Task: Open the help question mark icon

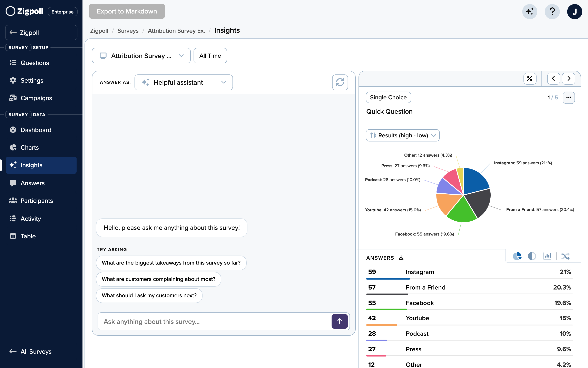Action: point(552,11)
